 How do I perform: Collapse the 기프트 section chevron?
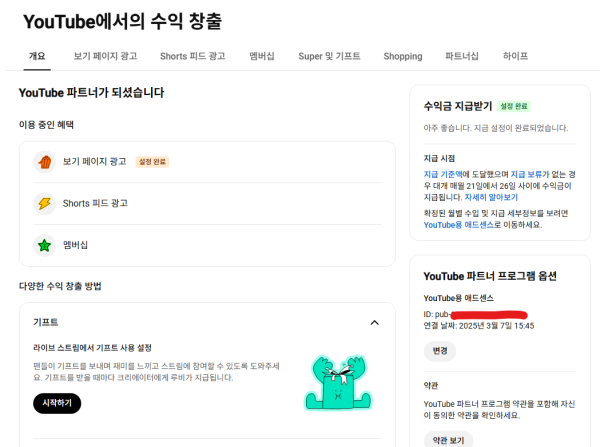click(375, 323)
